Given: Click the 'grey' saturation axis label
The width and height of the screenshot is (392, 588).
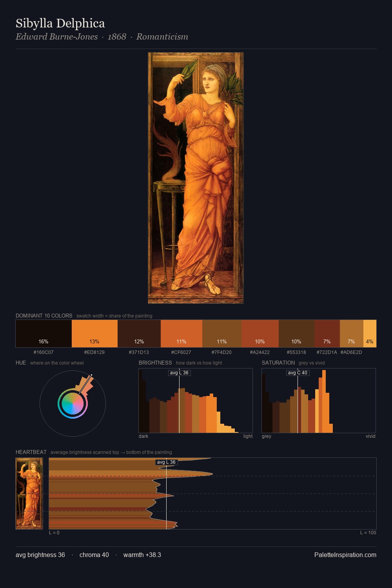Looking at the screenshot, I should tap(267, 436).
